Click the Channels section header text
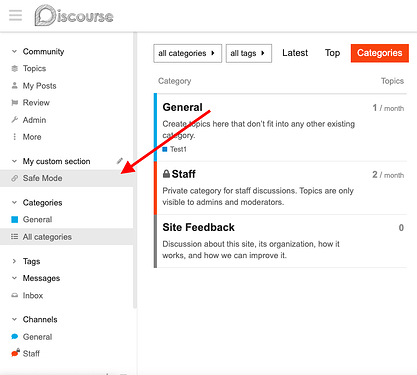Image resolution: width=417 pixels, height=375 pixels. click(x=40, y=319)
